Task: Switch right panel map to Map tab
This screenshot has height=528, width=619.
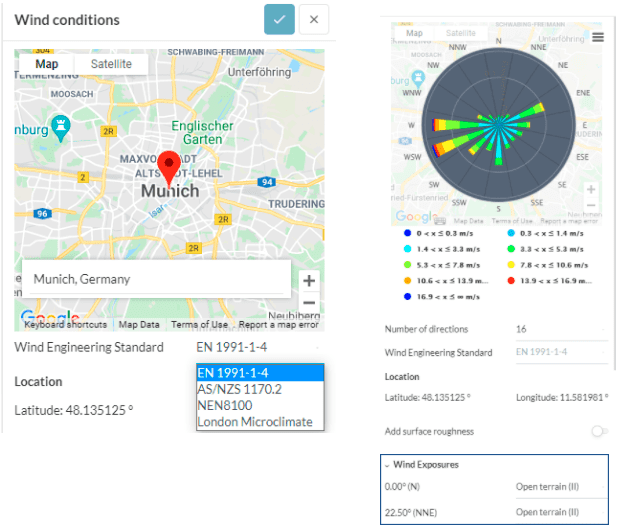Action: tap(414, 33)
